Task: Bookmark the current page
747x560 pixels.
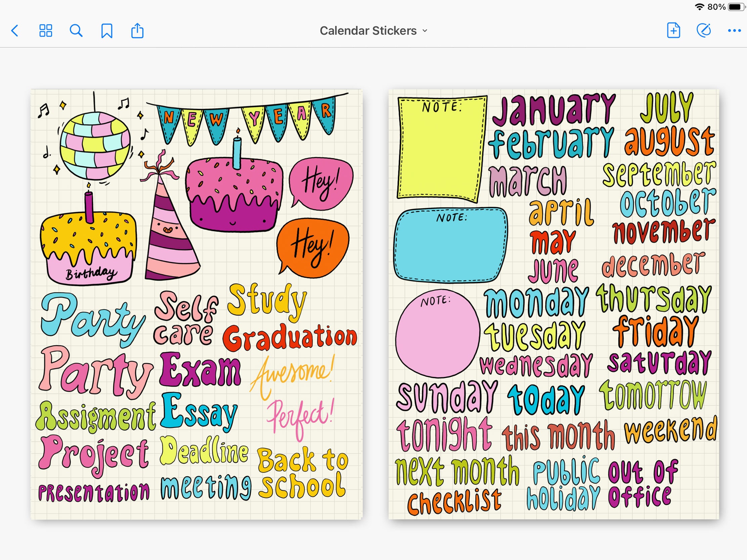Action: pos(106,31)
